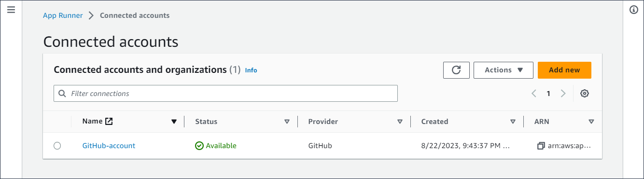This screenshot has width=644, height=179.
Task: Go to the next page arrow
Action: coord(563,94)
